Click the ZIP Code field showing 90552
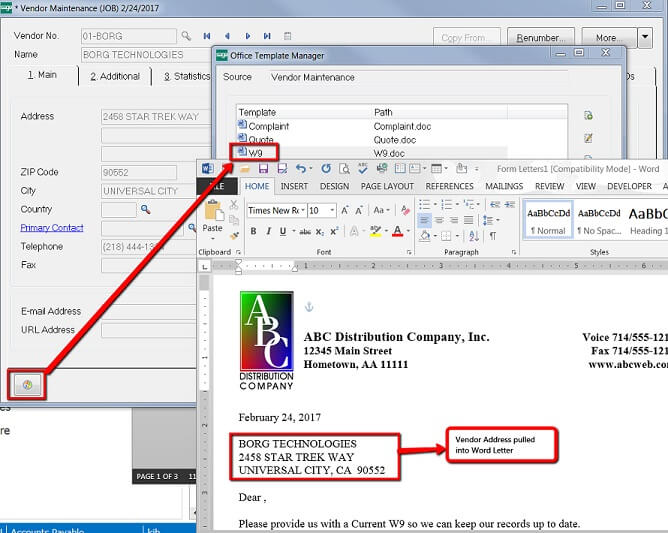The height and width of the screenshot is (533, 668). click(x=139, y=173)
